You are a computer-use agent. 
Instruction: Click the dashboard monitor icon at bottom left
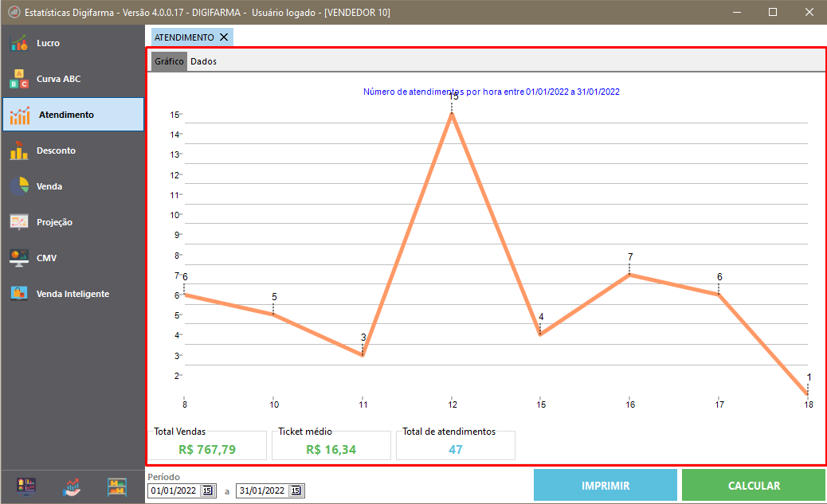tap(27, 486)
